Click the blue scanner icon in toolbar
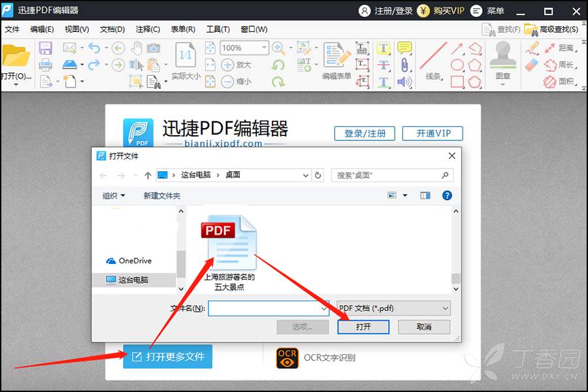 click(70, 65)
